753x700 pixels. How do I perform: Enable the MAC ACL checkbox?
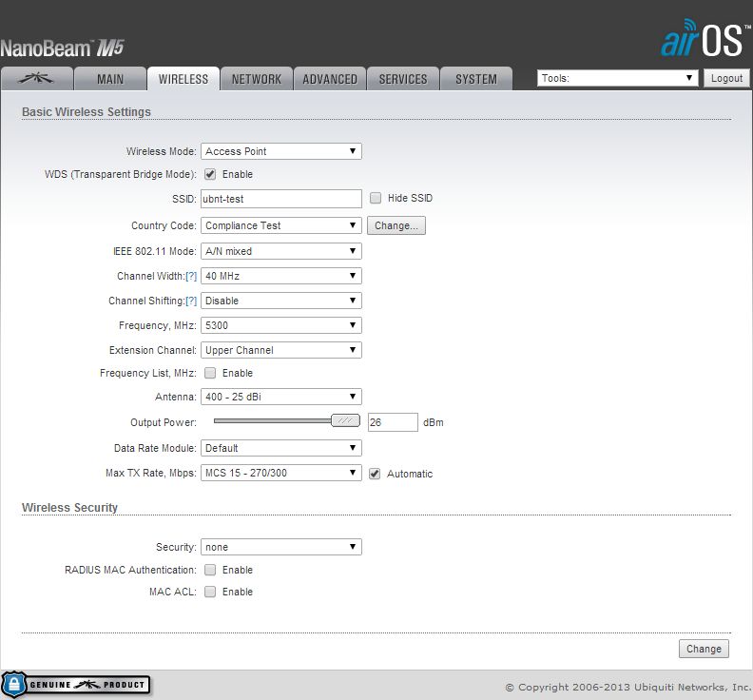pyautogui.click(x=210, y=592)
